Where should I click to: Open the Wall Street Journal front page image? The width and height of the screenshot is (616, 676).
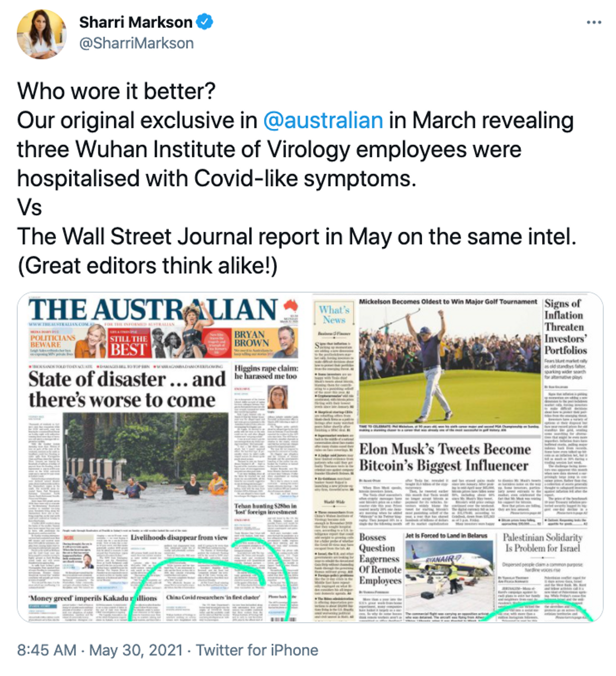pyautogui.click(x=457, y=457)
